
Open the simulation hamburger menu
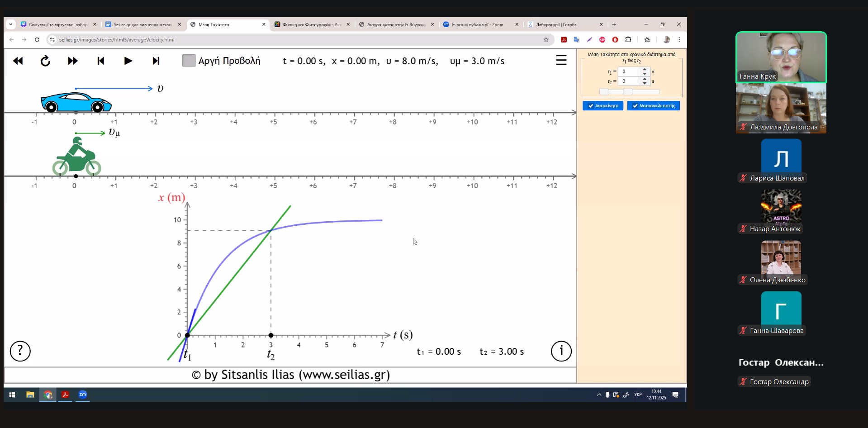click(561, 60)
